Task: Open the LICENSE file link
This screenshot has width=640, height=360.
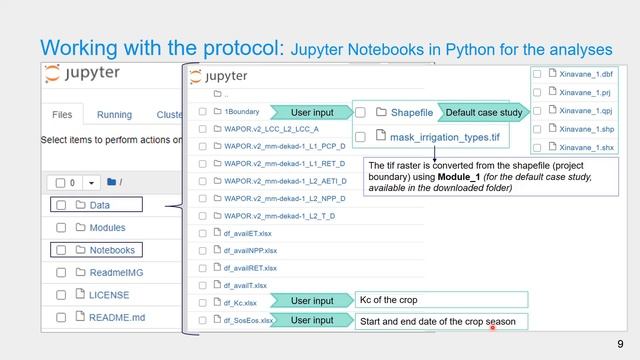Action: [109, 295]
